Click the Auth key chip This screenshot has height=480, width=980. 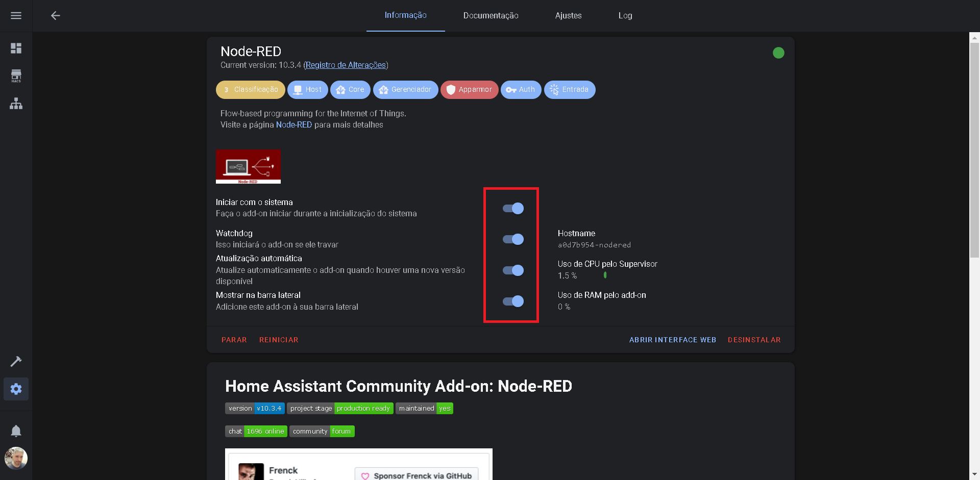tap(521, 90)
